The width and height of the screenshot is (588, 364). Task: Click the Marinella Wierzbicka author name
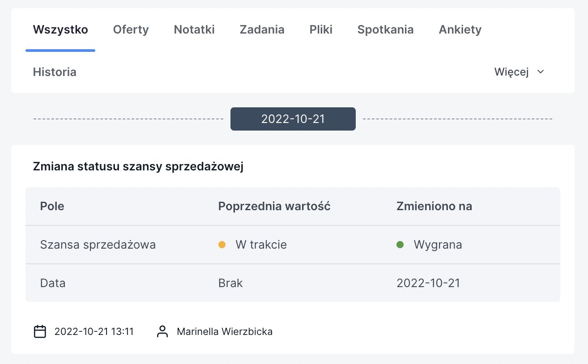(225, 331)
